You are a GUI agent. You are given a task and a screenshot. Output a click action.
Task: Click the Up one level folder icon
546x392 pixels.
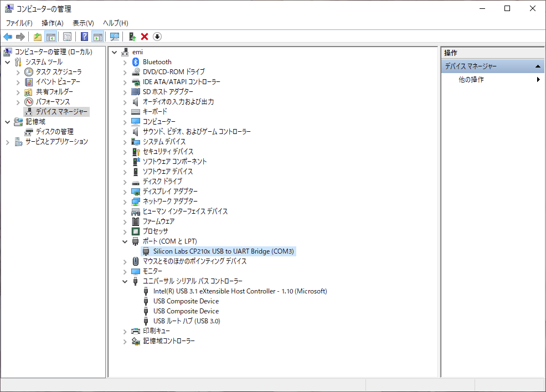pyautogui.click(x=38, y=37)
